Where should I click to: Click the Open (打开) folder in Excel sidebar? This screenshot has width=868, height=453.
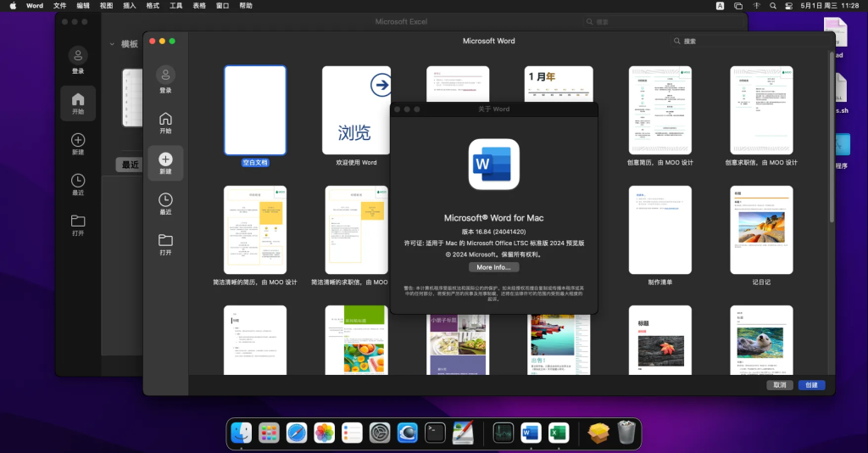[78, 221]
